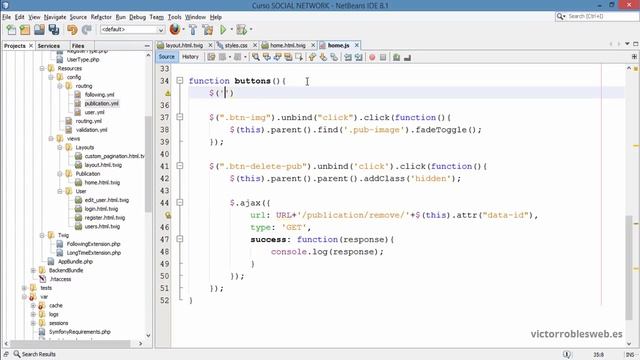Click the Shift Line Left icon
Screen dimensions: 640x360
pos(348,57)
